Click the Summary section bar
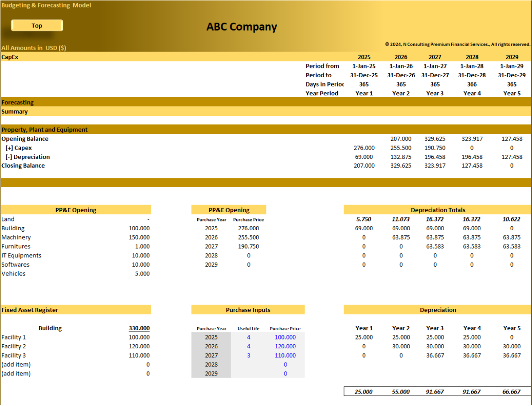Viewport: 532px width, 406px height. click(x=266, y=111)
